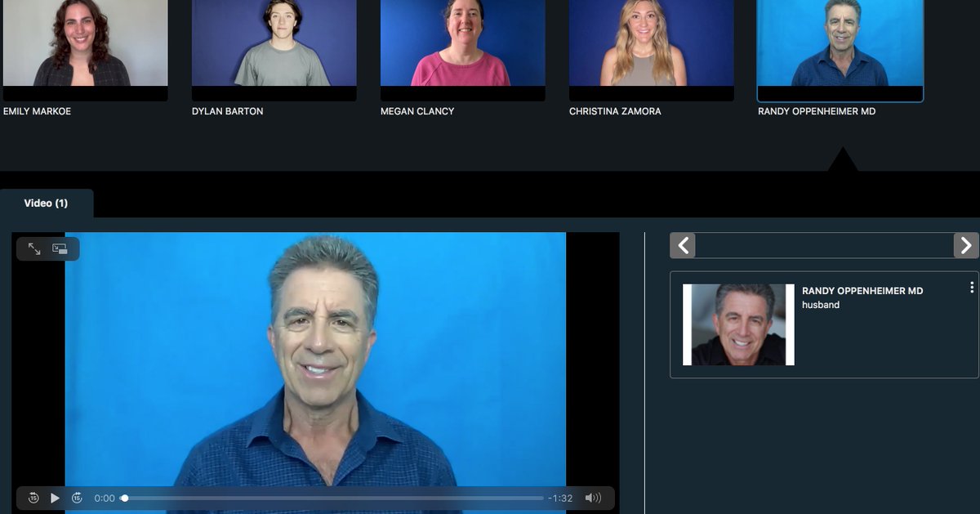
Task: Select Randy Oppenheimer MD's top thumbnail
Action: pos(840,50)
